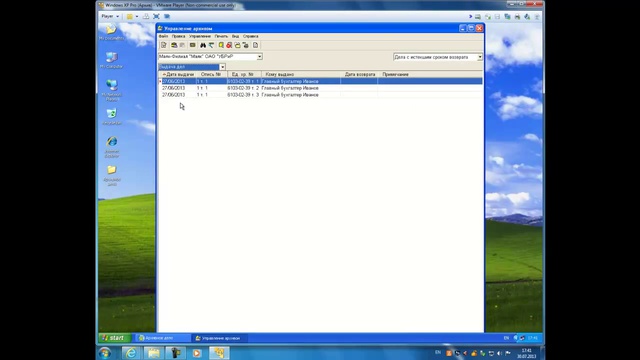The width and height of the screenshot is (640, 360).
Task: Click the dark card toolbar icon
Action: point(192,45)
